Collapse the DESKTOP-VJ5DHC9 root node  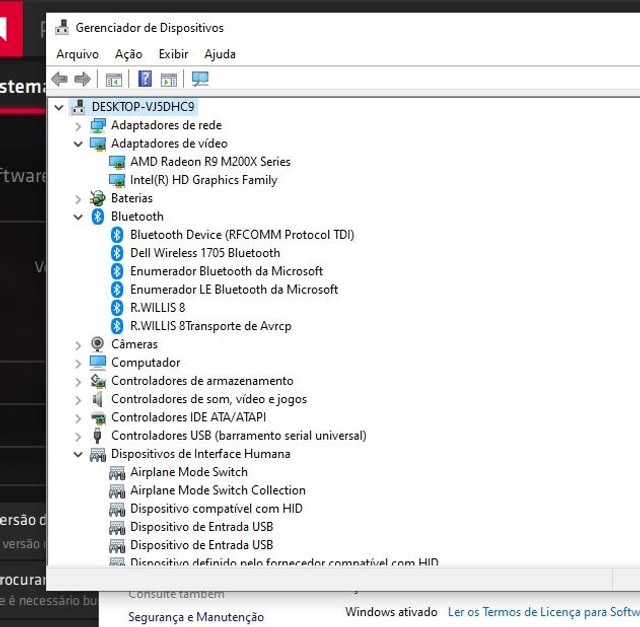pyautogui.click(x=59, y=107)
